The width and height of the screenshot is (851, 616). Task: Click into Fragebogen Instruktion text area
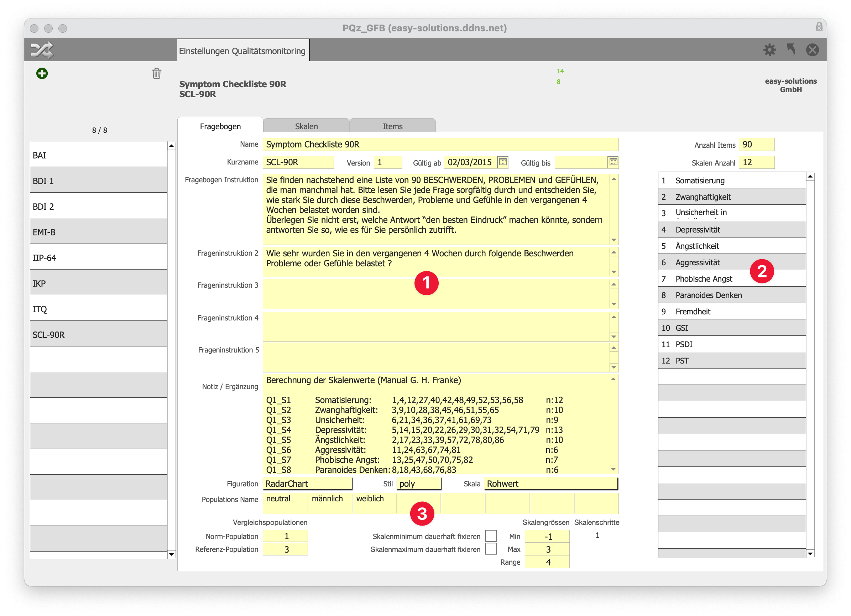(x=436, y=209)
